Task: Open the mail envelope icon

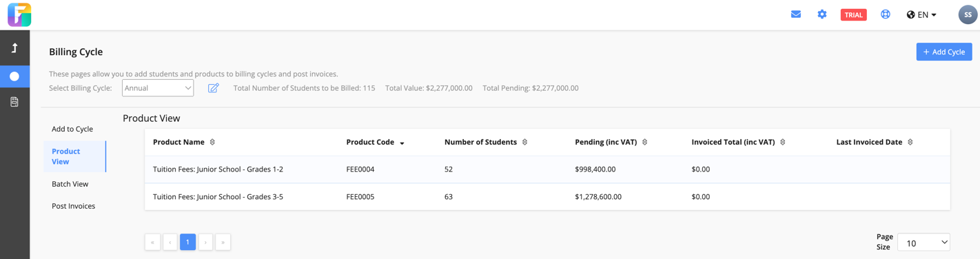Action: 795,14
